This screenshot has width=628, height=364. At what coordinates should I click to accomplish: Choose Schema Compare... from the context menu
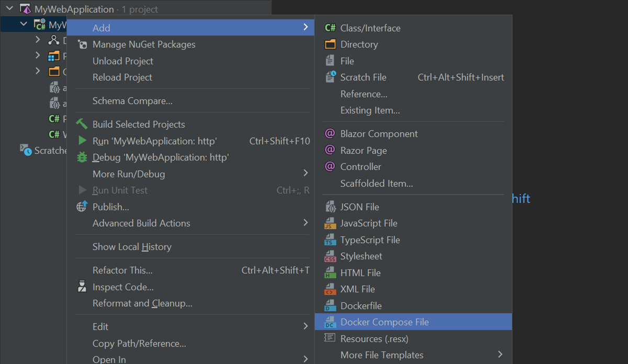132,101
